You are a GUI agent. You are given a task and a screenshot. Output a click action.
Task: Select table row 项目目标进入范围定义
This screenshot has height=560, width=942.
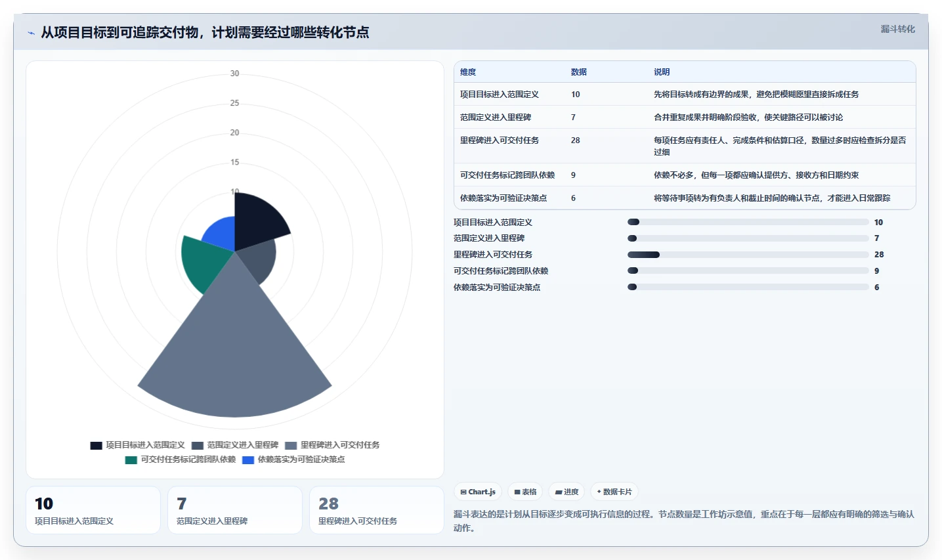685,95
